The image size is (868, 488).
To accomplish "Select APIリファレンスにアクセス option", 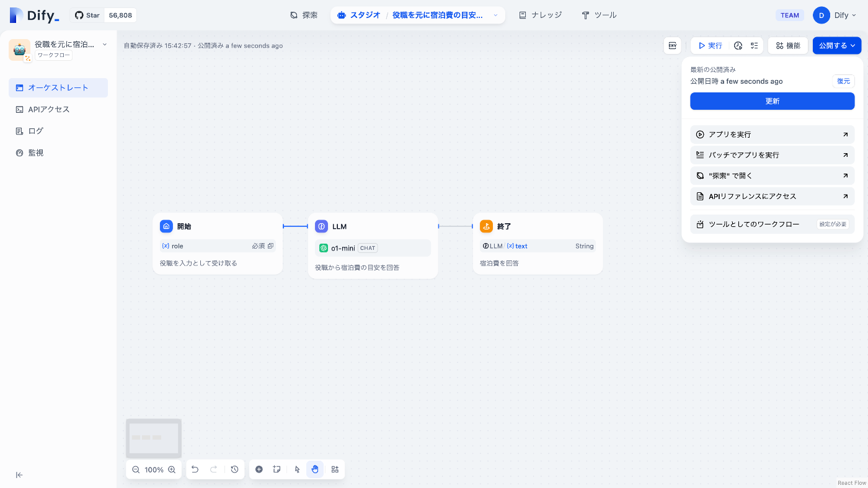I will point(773,196).
